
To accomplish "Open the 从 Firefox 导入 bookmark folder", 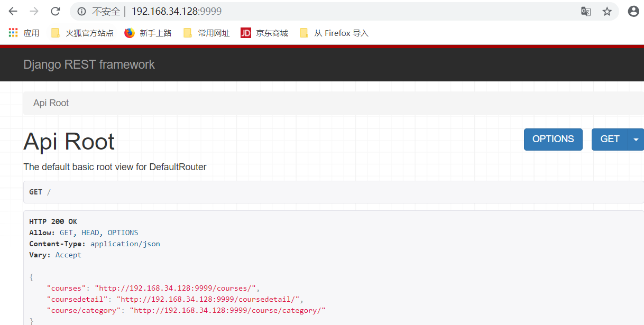I will click(334, 33).
